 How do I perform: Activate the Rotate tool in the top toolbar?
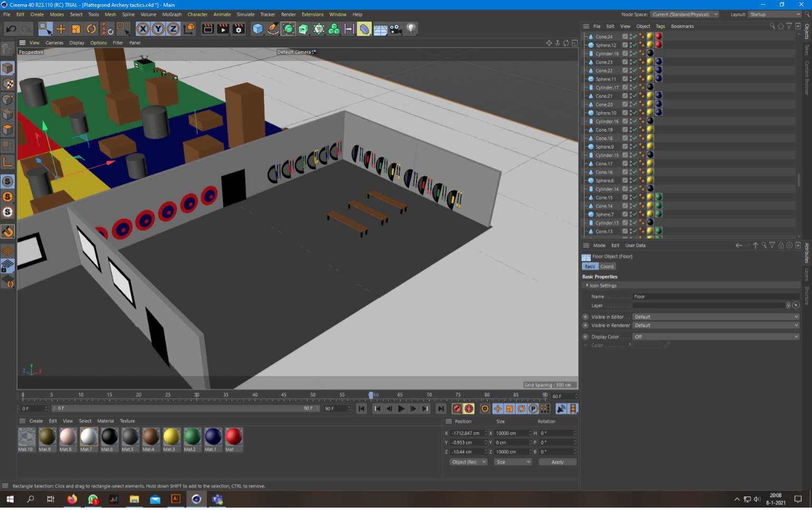(x=91, y=29)
